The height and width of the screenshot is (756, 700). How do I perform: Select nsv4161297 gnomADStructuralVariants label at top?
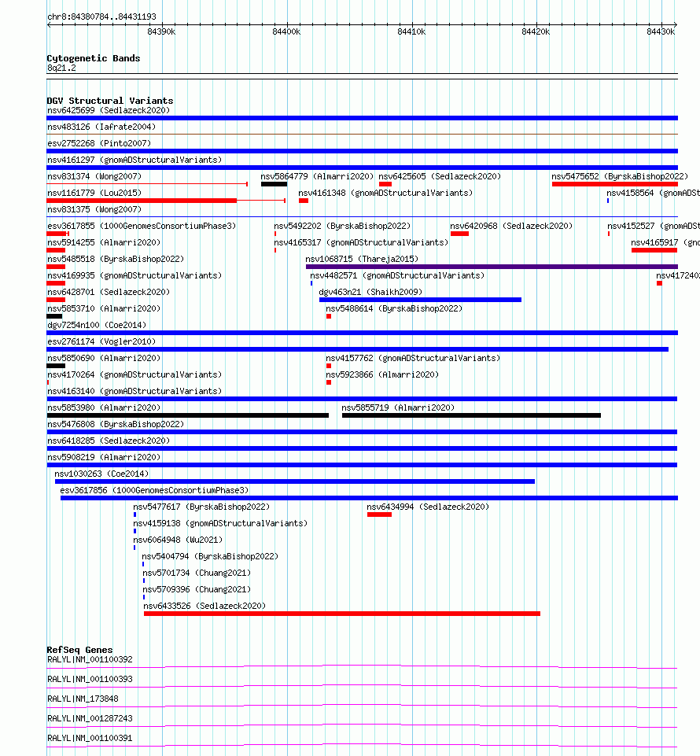click(134, 160)
